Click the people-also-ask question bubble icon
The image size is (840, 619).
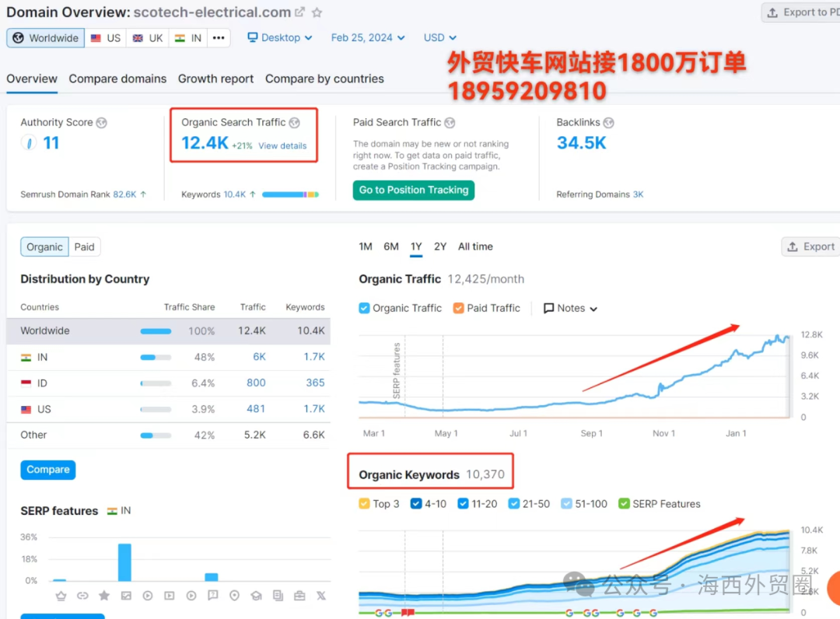[x=212, y=596]
